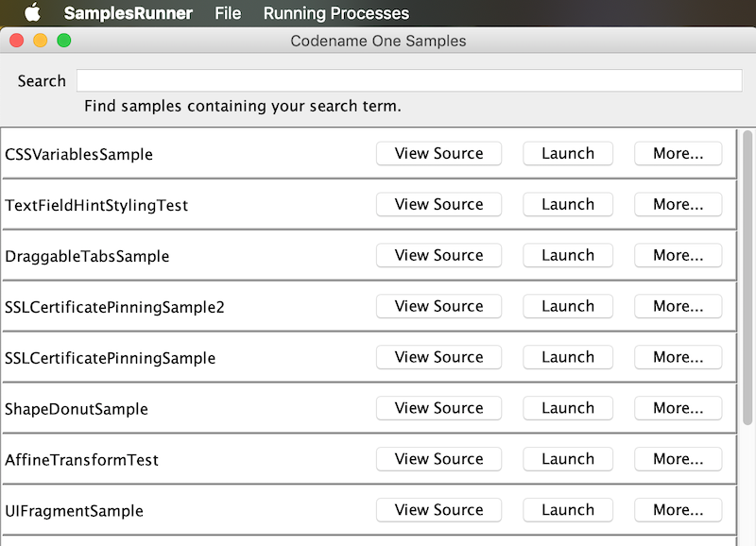
Task: Launch the DraggableTabsSample sample
Action: [567, 255]
